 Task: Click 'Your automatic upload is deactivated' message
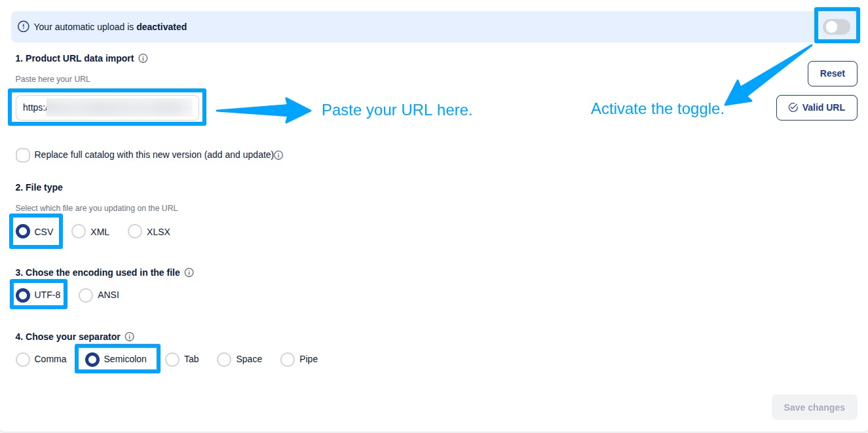(x=110, y=27)
